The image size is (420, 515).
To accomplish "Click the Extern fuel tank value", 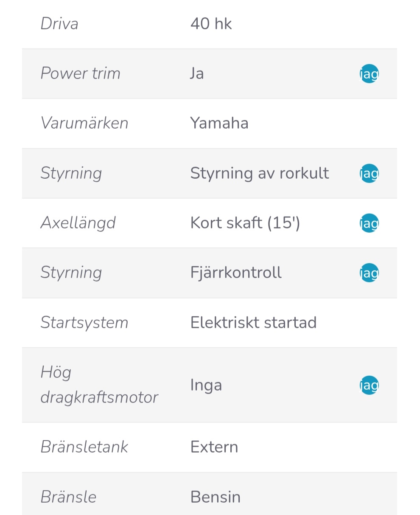I will click(214, 447).
